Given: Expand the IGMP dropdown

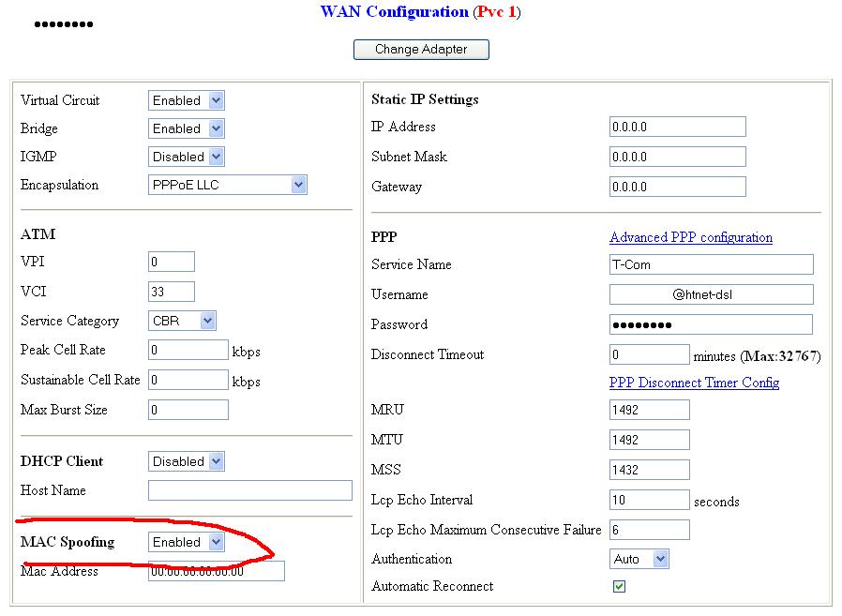Looking at the screenshot, I should [x=187, y=157].
